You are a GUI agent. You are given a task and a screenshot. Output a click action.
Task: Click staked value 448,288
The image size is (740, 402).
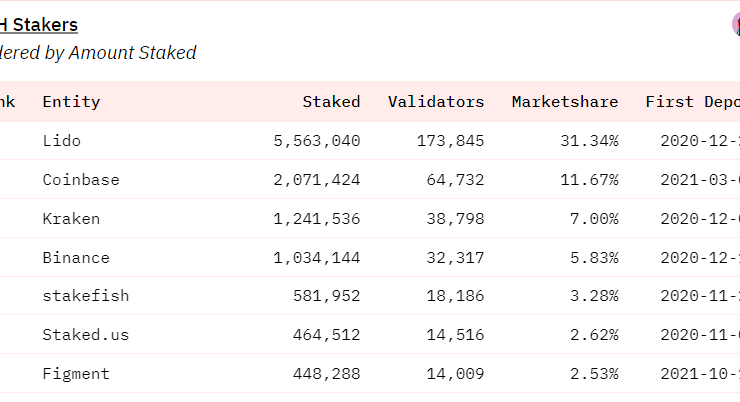[327, 374]
